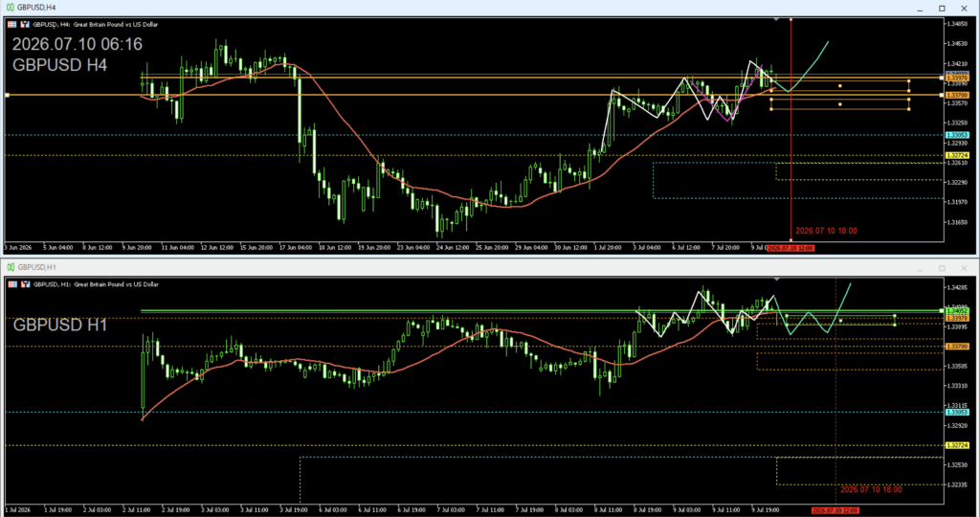This screenshot has height=517, width=980.
Task: Select the right end handle of the 1.33700 line on H4
Action: pyautogui.click(x=942, y=95)
